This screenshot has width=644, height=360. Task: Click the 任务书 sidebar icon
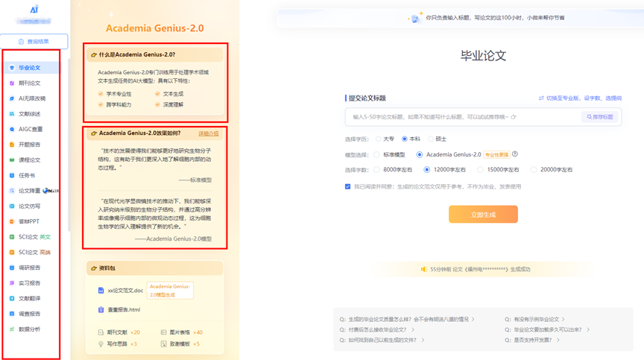[x=12, y=175]
